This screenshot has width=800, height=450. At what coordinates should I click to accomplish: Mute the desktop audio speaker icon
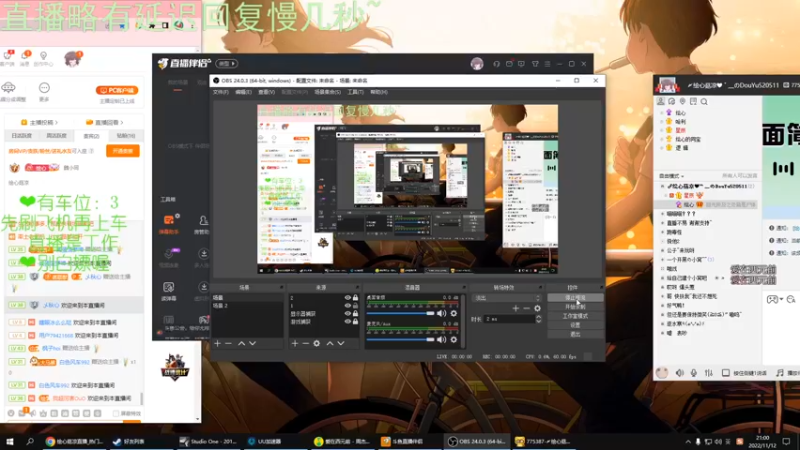click(x=441, y=313)
